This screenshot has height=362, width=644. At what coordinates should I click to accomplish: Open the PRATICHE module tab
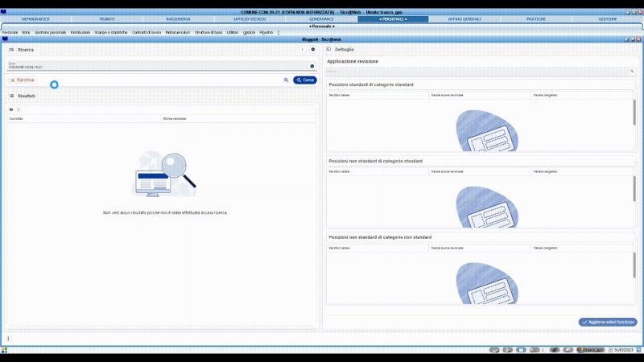536,19
